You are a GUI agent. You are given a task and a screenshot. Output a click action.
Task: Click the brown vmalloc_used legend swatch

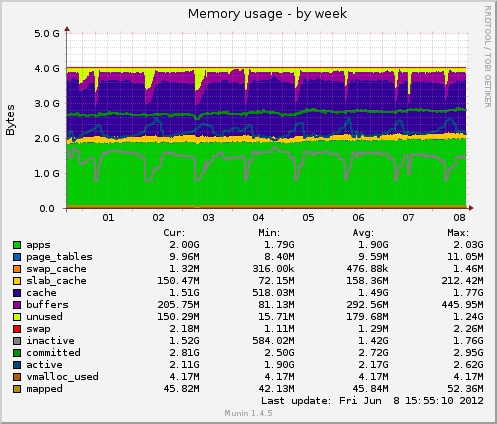pyautogui.click(x=17, y=377)
